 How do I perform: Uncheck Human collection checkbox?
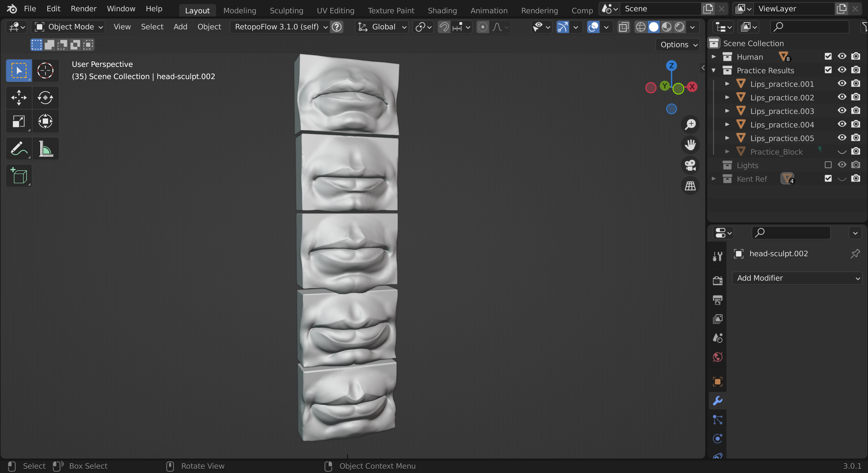tap(828, 56)
